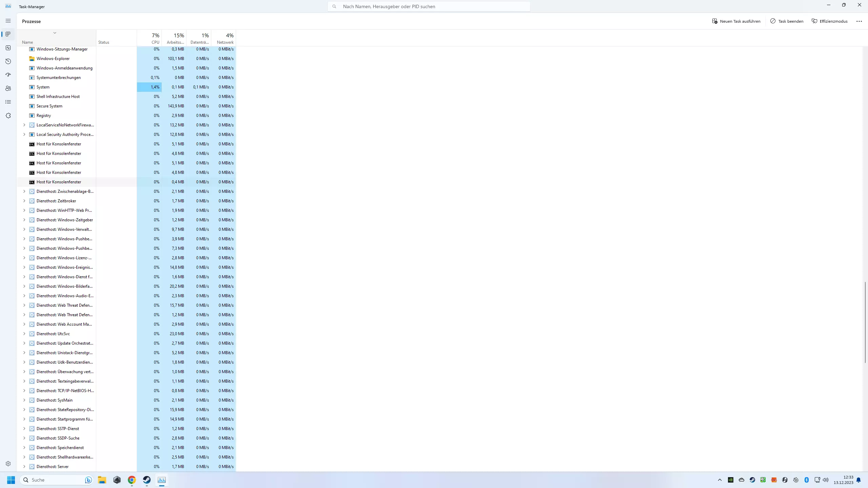
Task: Open File Explorer from the taskbar
Action: [102, 480]
